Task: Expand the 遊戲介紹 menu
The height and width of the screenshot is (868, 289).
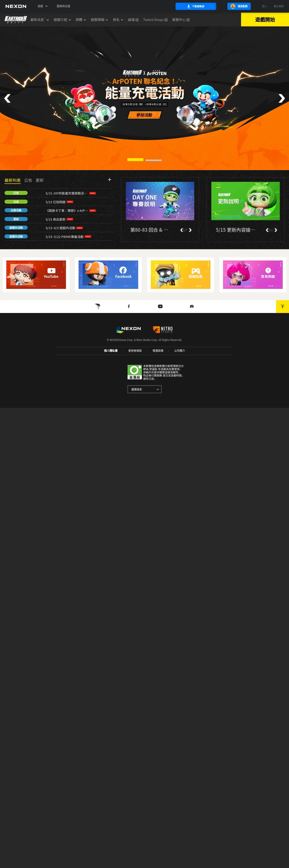Action: pos(62,20)
